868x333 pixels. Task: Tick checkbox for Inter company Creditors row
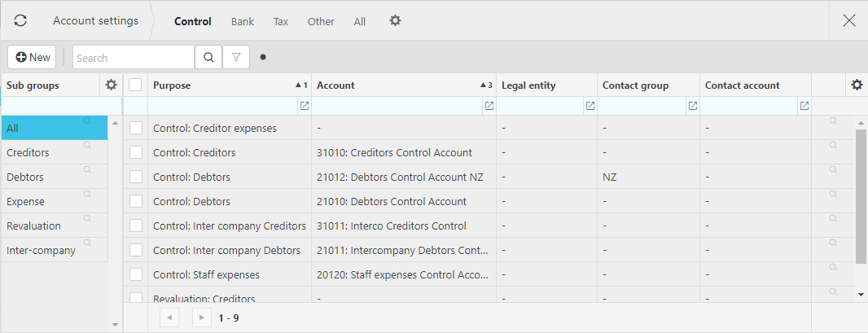click(x=136, y=226)
